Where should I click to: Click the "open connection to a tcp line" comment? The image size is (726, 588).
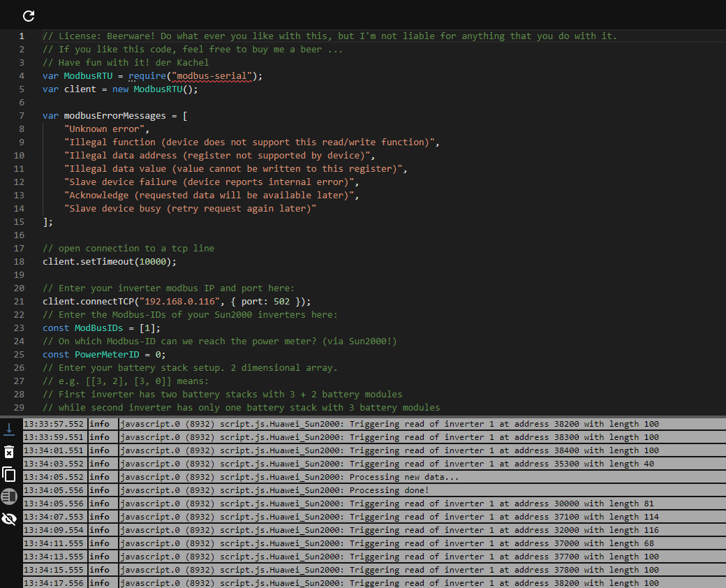click(x=128, y=249)
